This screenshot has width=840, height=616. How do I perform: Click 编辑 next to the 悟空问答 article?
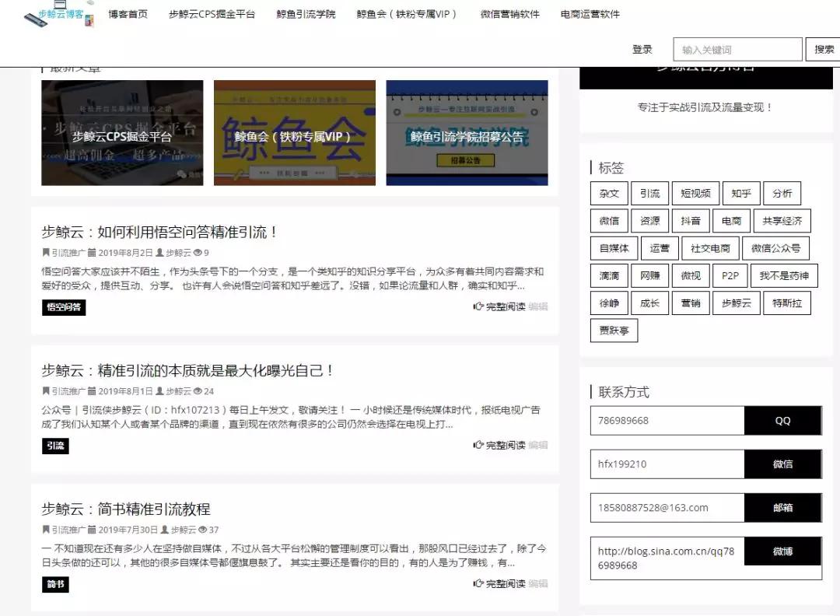click(538, 306)
